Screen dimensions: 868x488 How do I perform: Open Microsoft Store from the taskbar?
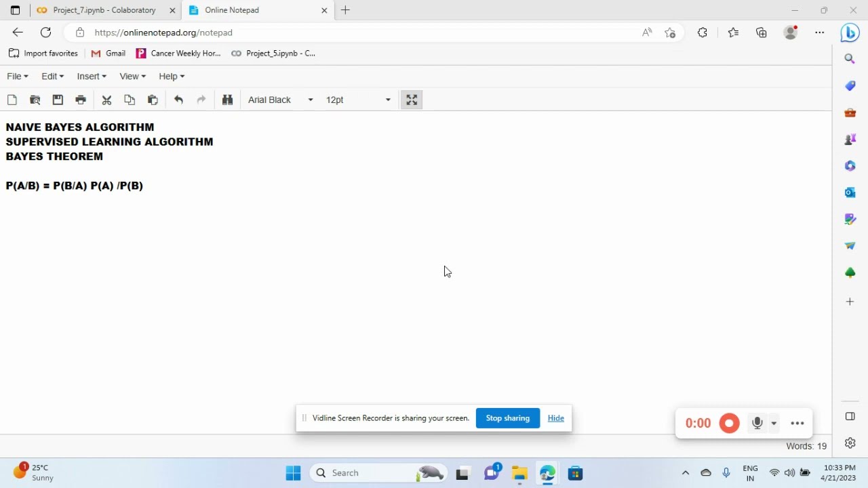click(x=575, y=473)
